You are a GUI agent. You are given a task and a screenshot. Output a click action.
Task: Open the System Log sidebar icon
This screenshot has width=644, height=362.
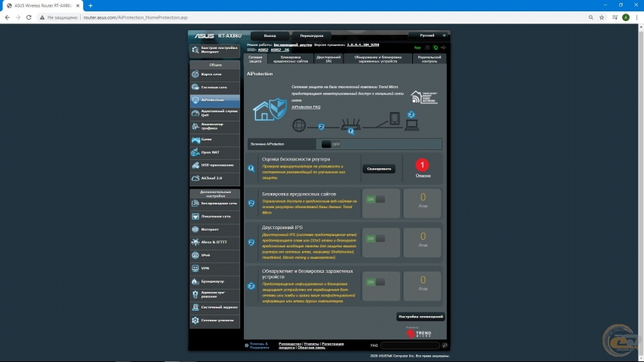[195, 307]
